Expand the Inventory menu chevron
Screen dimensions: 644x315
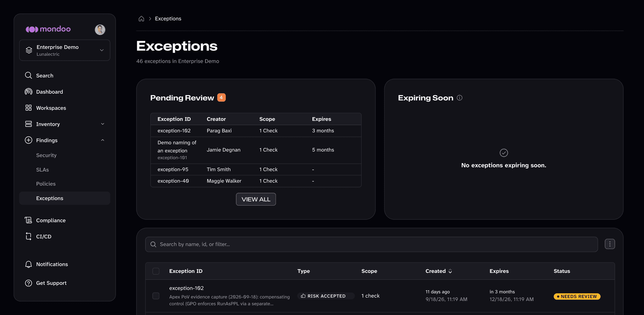[x=103, y=124]
